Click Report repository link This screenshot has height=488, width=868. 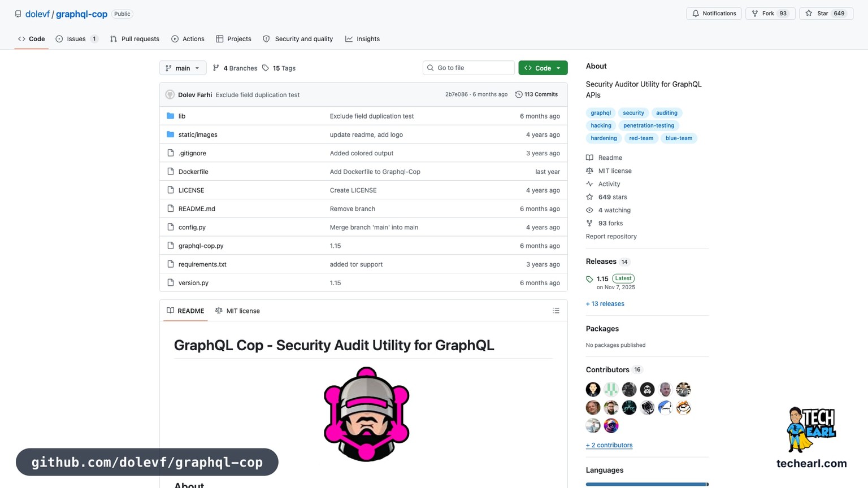click(x=611, y=237)
